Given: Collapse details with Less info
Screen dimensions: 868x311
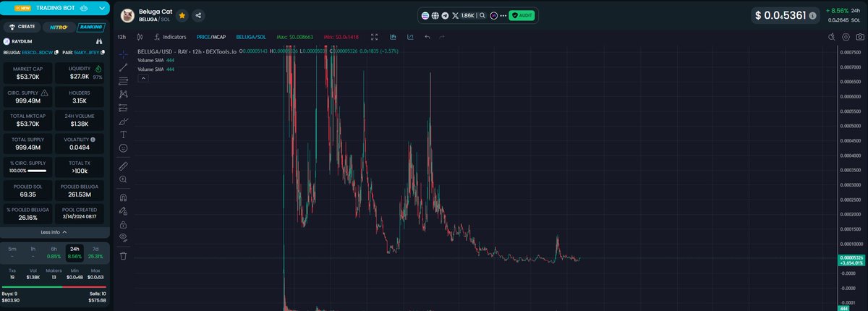Looking at the screenshot, I should coord(55,232).
